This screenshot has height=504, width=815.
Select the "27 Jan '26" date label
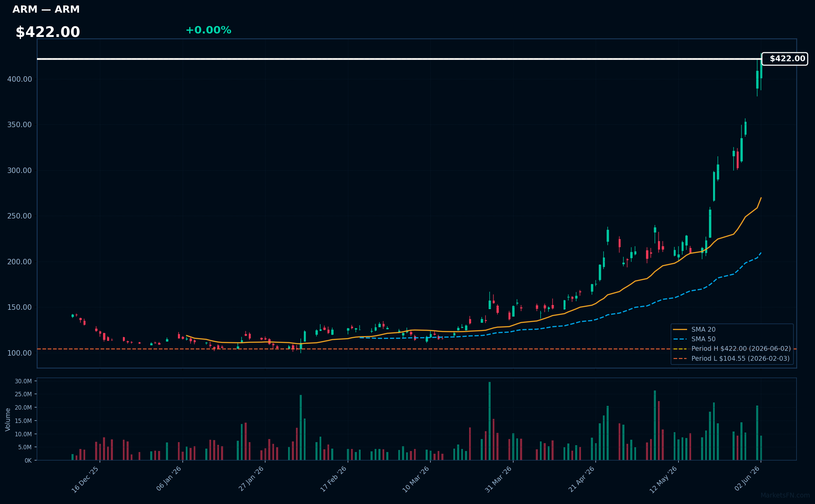point(251,479)
